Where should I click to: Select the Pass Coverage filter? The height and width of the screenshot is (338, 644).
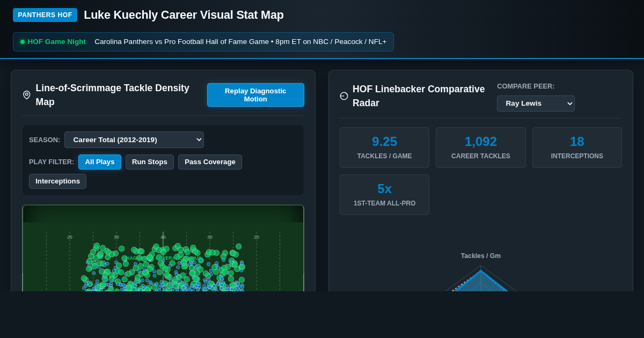tap(210, 162)
